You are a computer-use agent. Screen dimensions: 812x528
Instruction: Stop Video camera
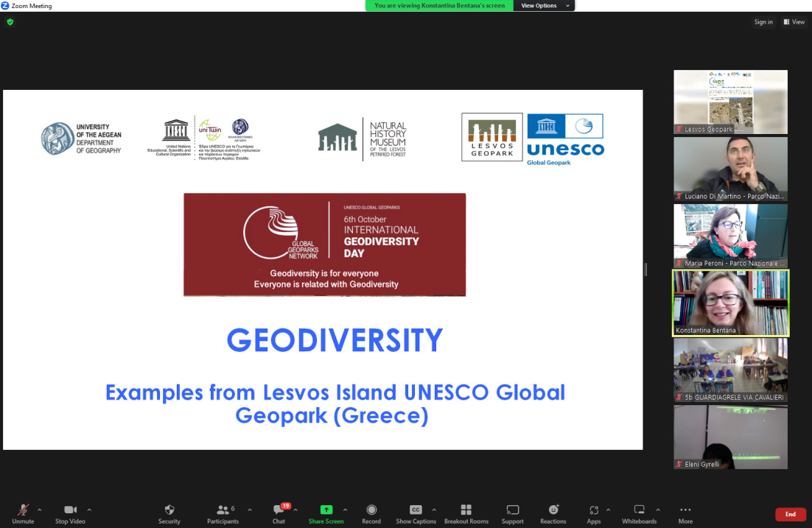click(x=70, y=513)
